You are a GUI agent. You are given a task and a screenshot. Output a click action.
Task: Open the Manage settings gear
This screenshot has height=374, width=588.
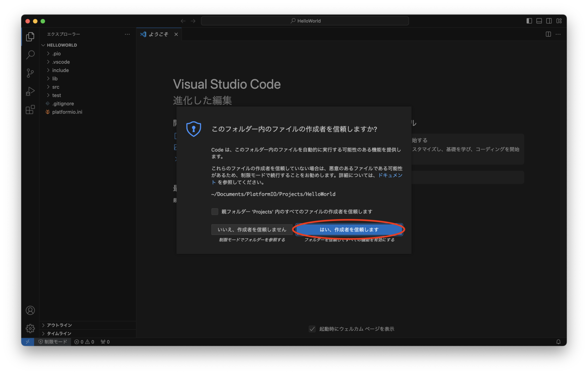point(30,328)
